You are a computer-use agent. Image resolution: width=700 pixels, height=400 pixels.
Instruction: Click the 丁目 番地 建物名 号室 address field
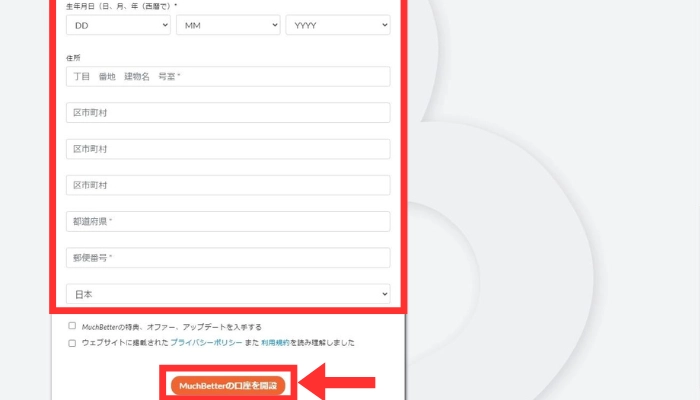coord(228,76)
